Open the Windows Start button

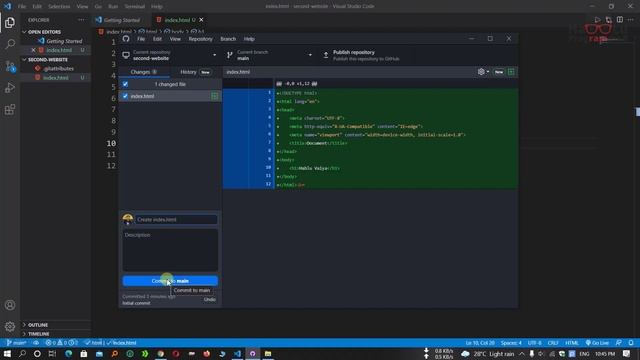pyautogui.click(x=7, y=353)
